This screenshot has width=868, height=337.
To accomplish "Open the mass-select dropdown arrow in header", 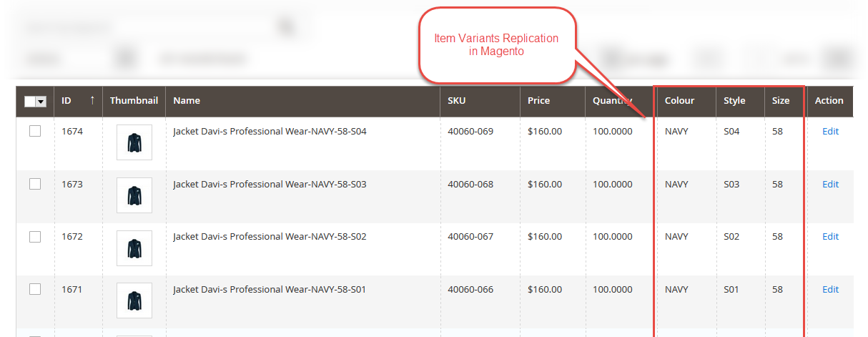I will click(x=41, y=102).
